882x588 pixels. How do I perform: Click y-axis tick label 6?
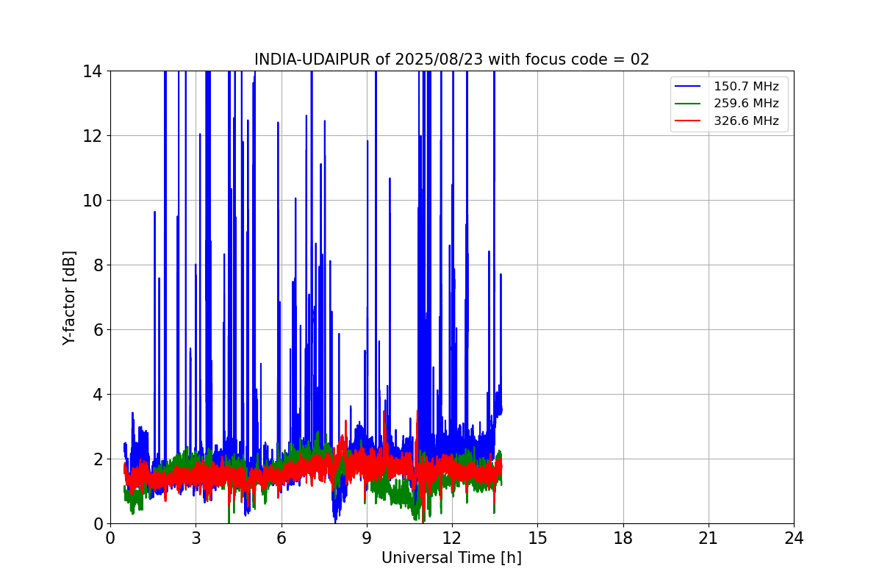(97, 330)
